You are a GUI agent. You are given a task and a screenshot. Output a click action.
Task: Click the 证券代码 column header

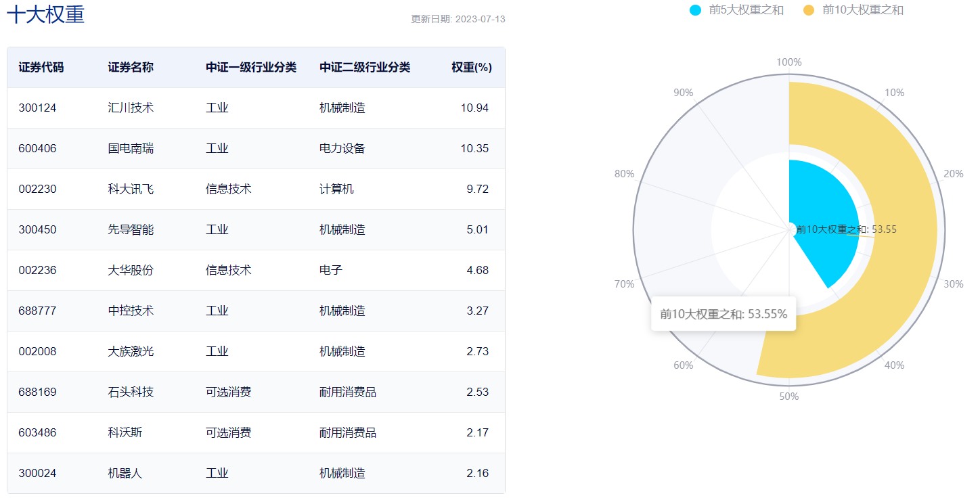[41, 68]
